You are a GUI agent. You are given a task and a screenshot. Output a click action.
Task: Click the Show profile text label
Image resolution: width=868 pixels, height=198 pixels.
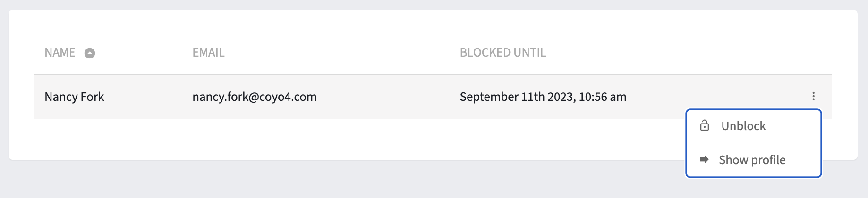point(752,160)
